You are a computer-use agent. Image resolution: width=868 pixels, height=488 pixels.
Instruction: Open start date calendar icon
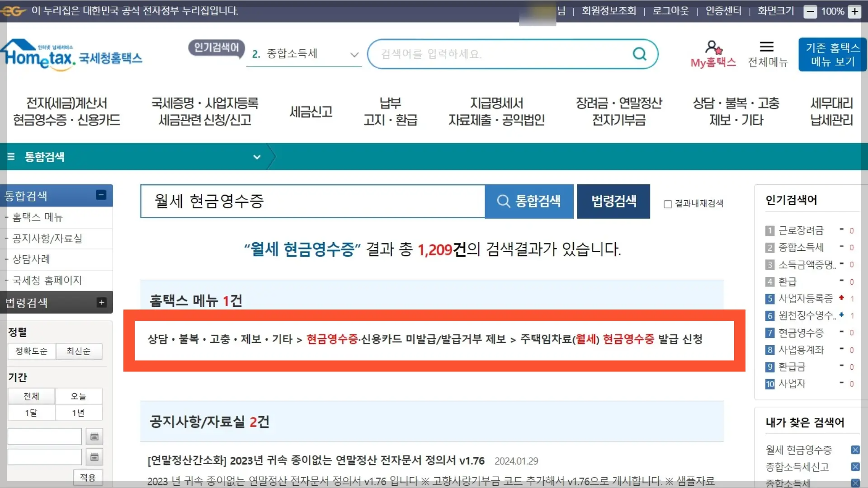click(94, 436)
